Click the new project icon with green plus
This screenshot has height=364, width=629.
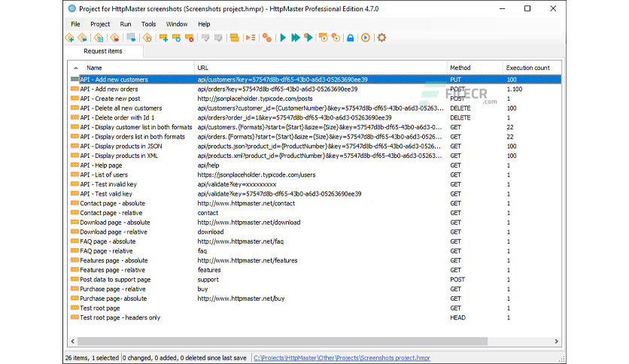(x=69, y=38)
